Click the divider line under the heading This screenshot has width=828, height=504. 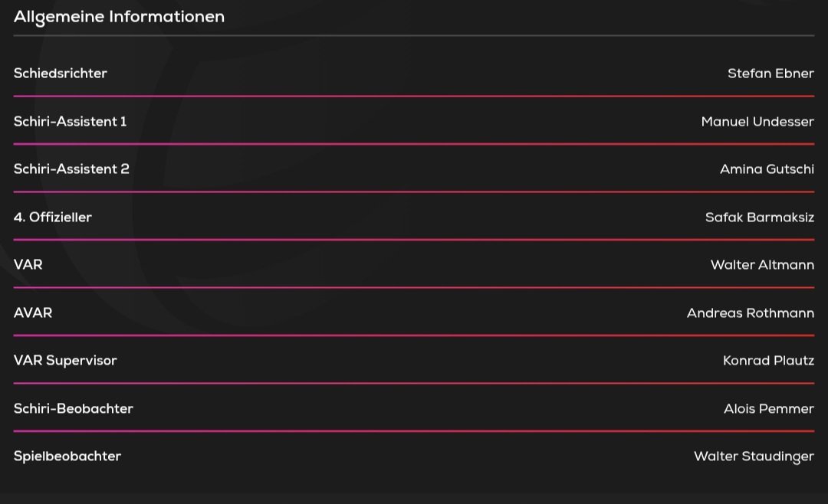coord(414,35)
